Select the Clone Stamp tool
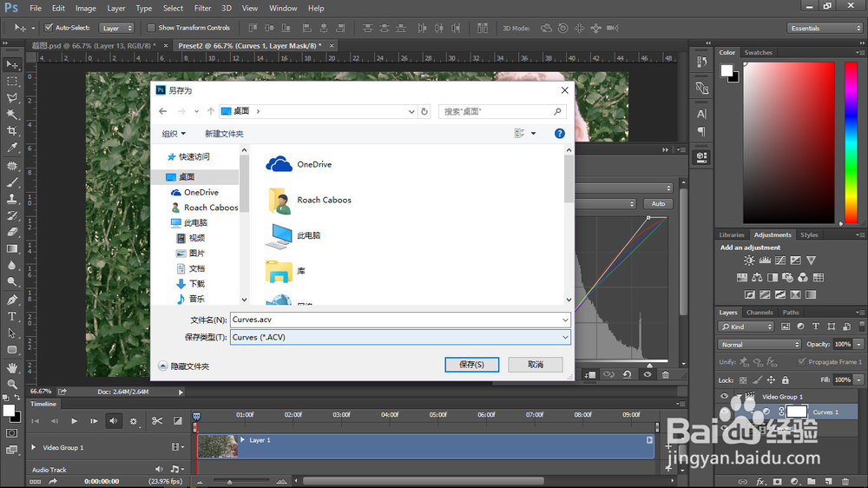This screenshot has width=868, height=488. [11, 199]
